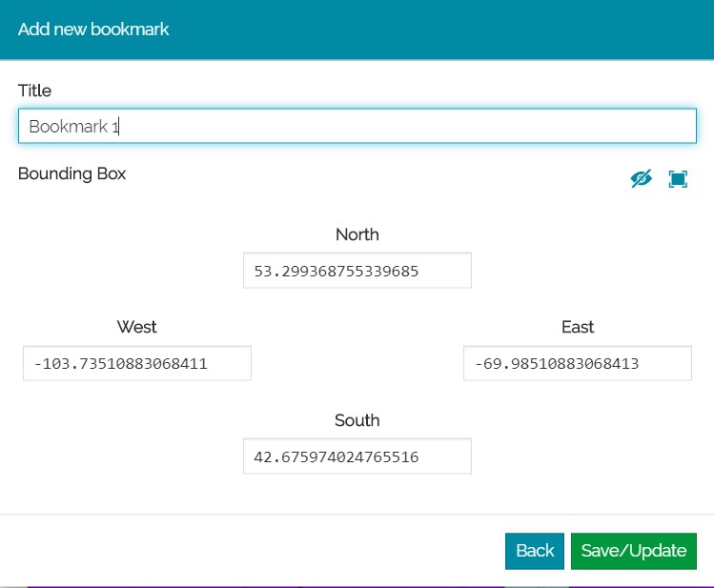Click the South label text
714x588 pixels.
click(x=357, y=420)
